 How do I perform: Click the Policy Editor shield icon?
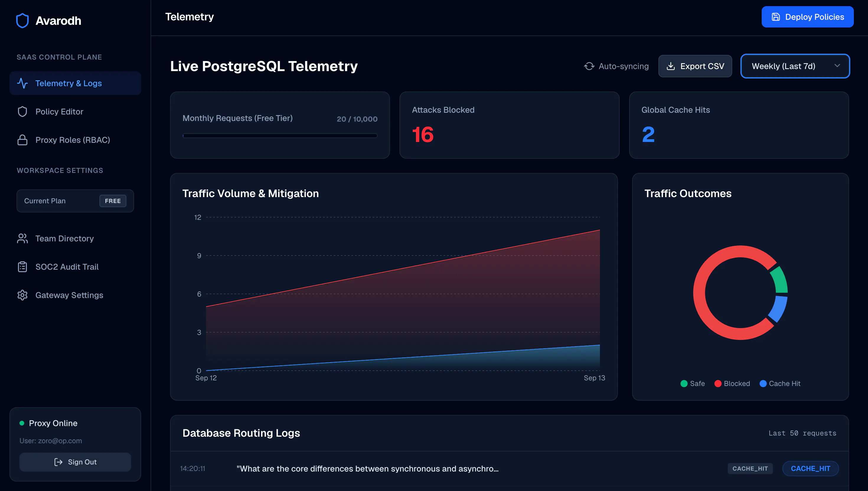pos(22,112)
